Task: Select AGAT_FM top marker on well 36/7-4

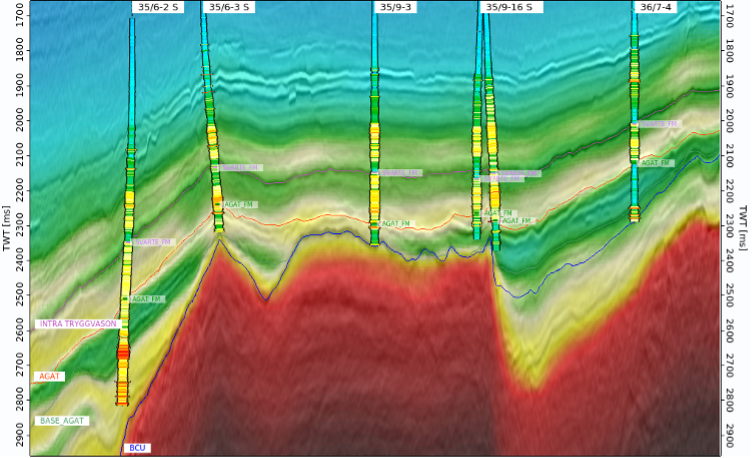Action: (656, 163)
